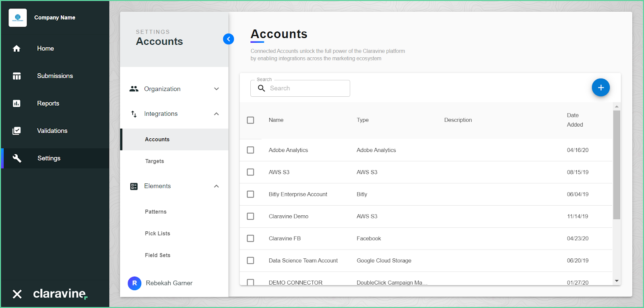The width and height of the screenshot is (644, 308).
Task: Click the accounts Search input field
Action: (x=300, y=88)
